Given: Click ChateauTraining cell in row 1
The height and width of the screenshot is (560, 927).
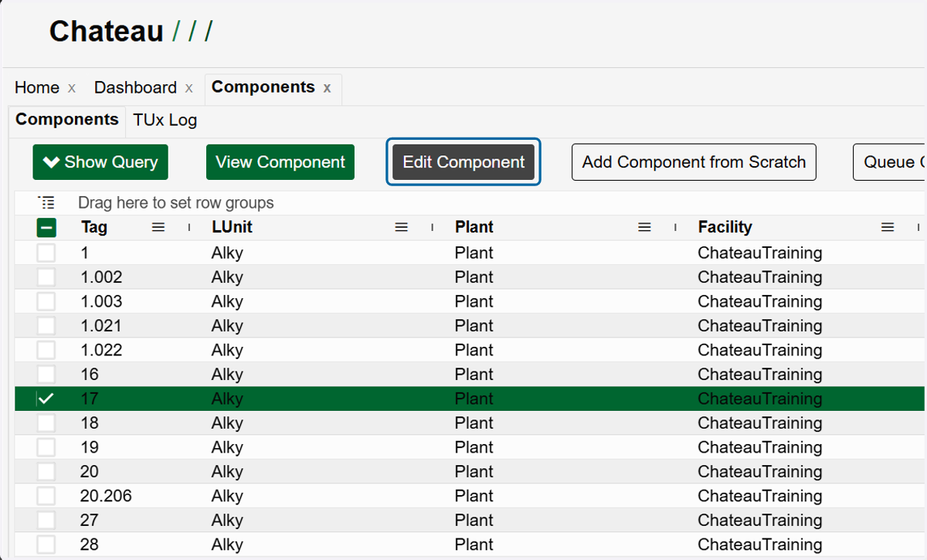Looking at the screenshot, I should point(760,253).
